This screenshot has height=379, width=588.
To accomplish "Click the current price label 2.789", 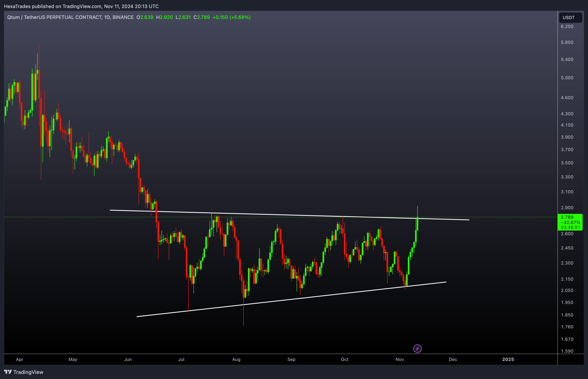I will click(x=567, y=217).
